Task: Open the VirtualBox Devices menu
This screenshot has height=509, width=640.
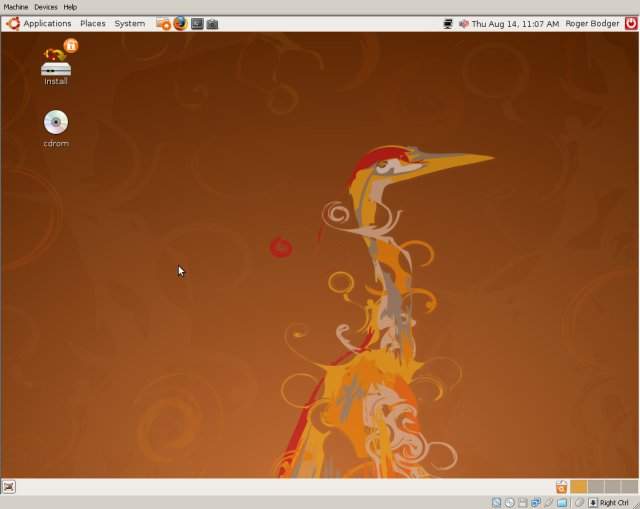Action: point(46,7)
